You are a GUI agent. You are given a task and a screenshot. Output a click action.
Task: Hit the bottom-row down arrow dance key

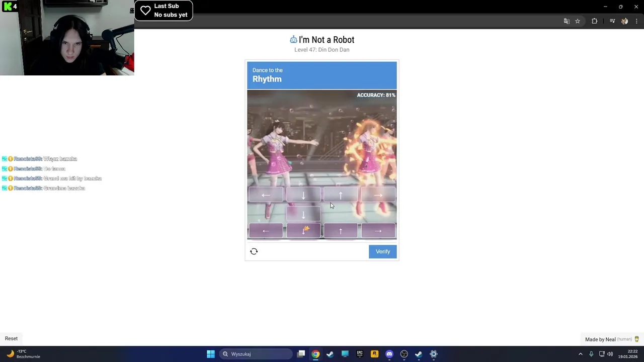click(303, 231)
